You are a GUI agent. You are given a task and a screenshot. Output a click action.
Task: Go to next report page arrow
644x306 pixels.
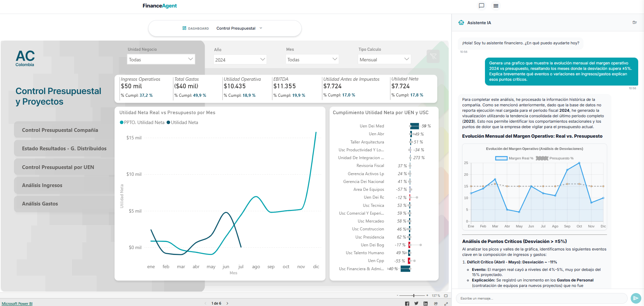coord(227,303)
